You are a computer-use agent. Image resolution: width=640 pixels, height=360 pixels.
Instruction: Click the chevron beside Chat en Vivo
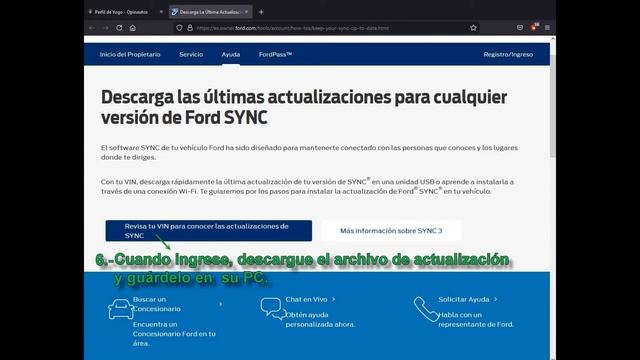click(x=333, y=299)
